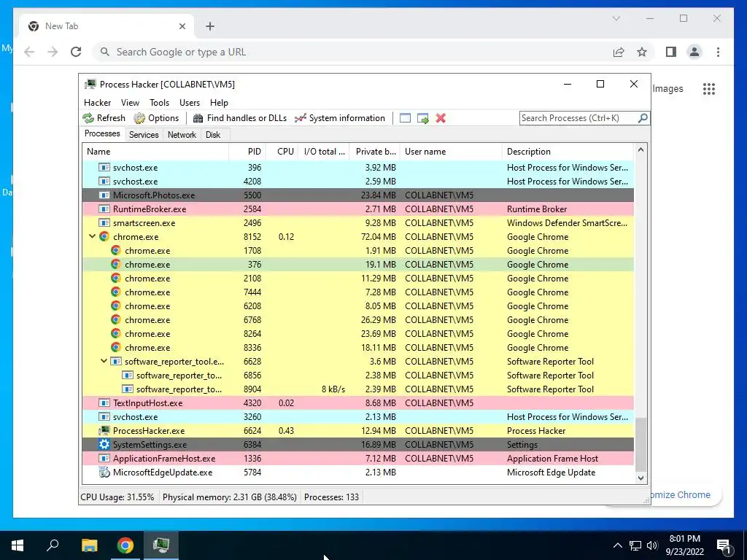747x560 pixels.
Task: Click the find window and thread icon
Action: [422, 118]
